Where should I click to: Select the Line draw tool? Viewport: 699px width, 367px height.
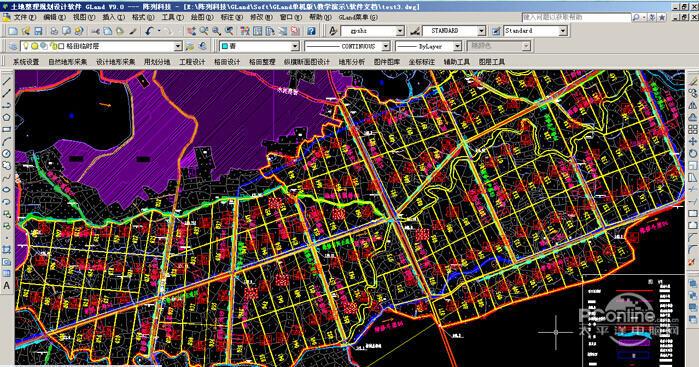pyautogui.click(x=6, y=82)
